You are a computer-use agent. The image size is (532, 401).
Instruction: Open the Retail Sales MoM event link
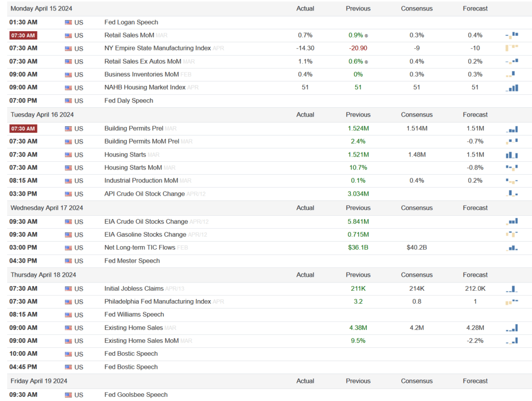click(129, 35)
